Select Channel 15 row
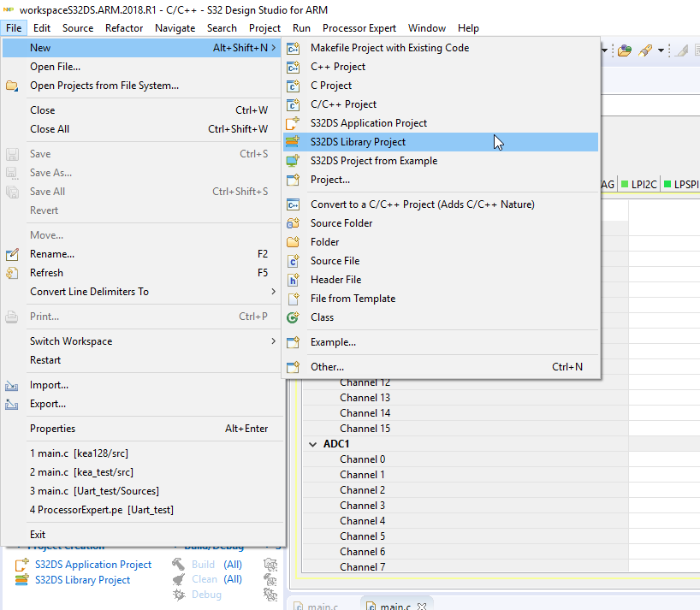The height and width of the screenshot is (610, 700). tap(466, 429)
